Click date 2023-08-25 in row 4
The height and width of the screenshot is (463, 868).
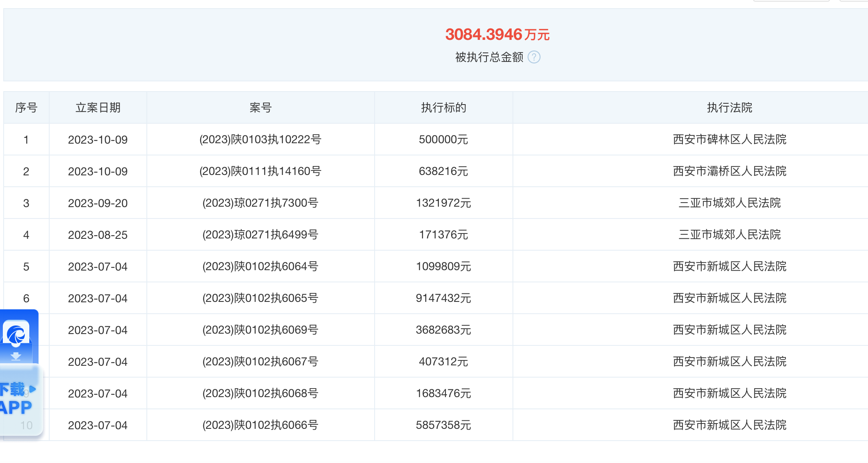[x=98, y=235]
